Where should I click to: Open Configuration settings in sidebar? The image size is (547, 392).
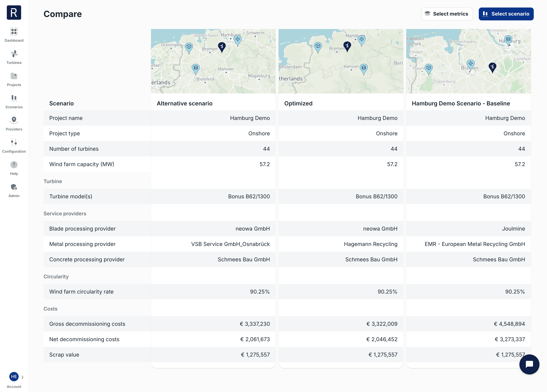click(14, 143)
